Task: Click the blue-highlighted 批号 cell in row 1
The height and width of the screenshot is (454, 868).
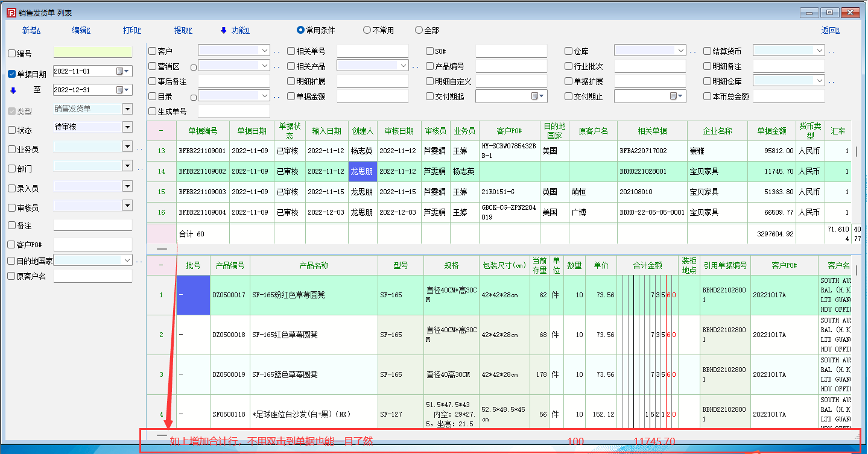Action: 193,295
